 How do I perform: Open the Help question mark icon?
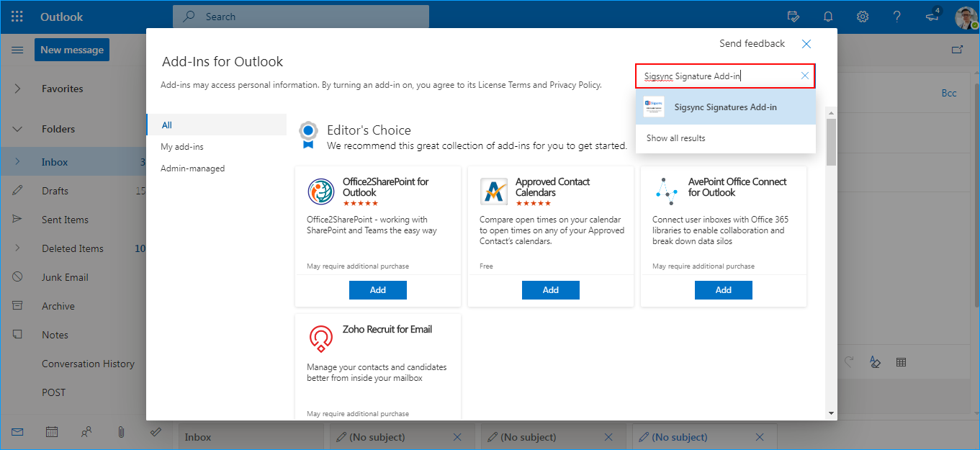coord(896,17)
